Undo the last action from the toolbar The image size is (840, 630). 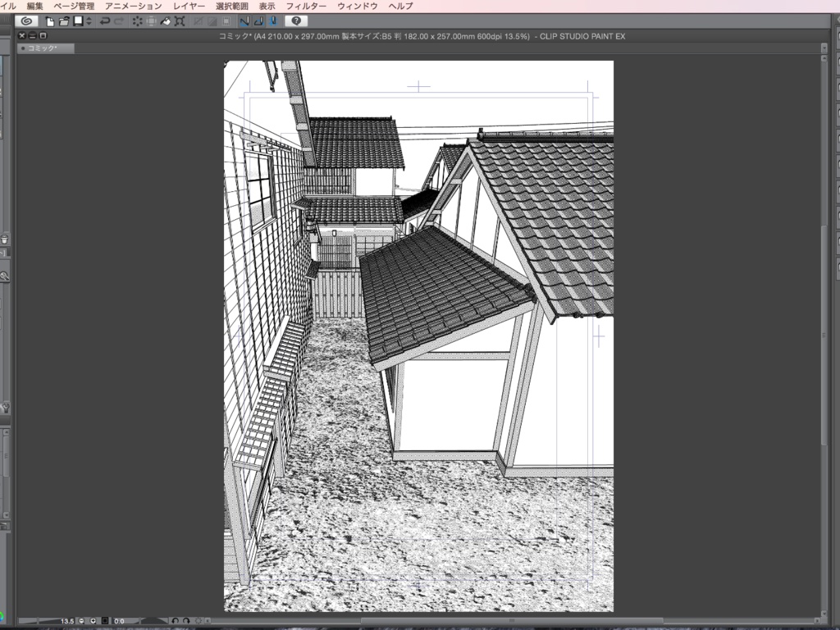tap(106, 21)
